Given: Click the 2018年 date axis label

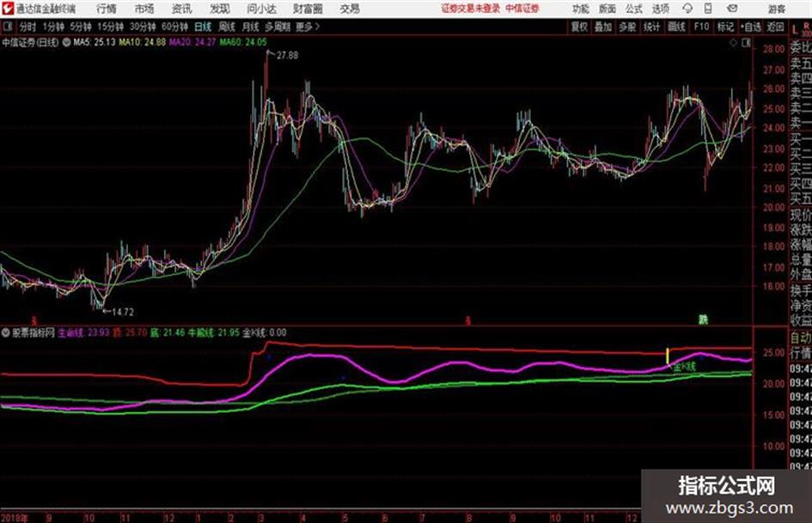Looking at the screenshot, I should [14, 517].
